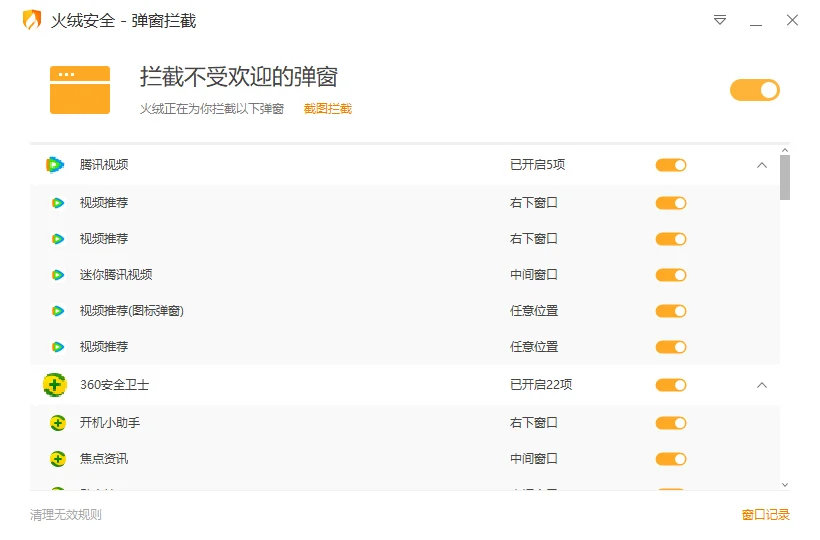
Task: Collapse the 腾讯视频 rule group
Action: [762, 165]
